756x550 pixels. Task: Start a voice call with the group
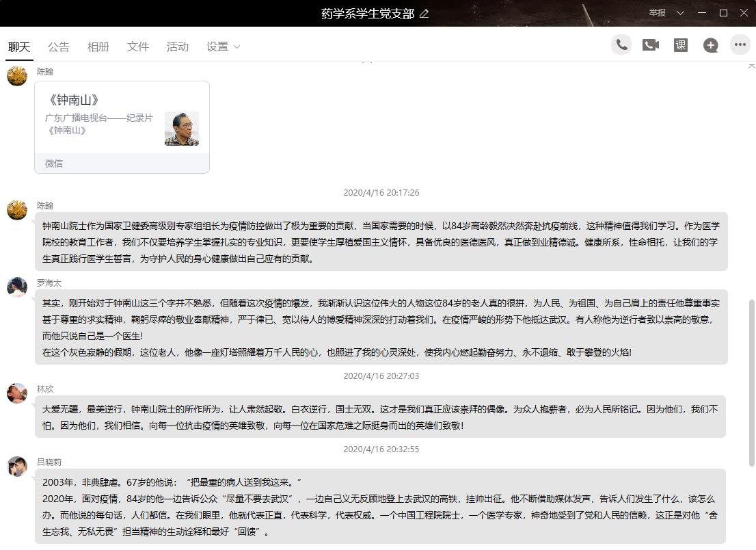pyautogui.click(x=621, y=45)
